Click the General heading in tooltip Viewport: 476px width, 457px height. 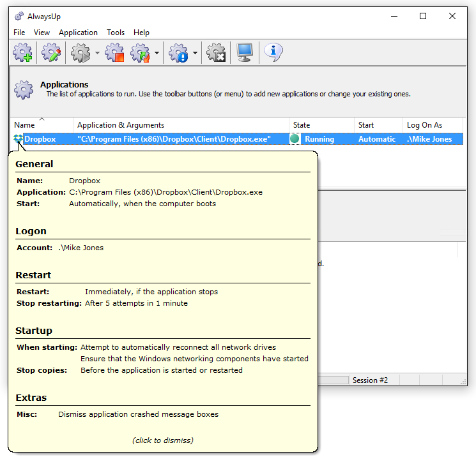point(35,164)
